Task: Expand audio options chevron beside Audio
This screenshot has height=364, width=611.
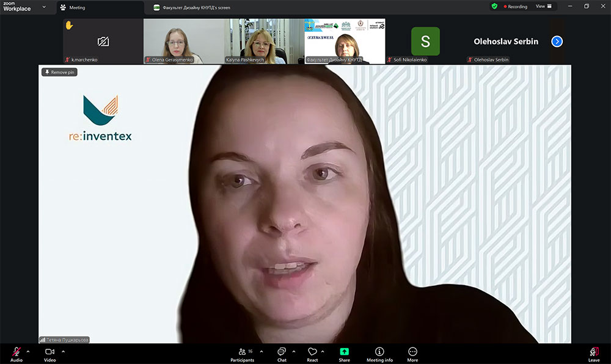Action: click(x=28, y=351)
